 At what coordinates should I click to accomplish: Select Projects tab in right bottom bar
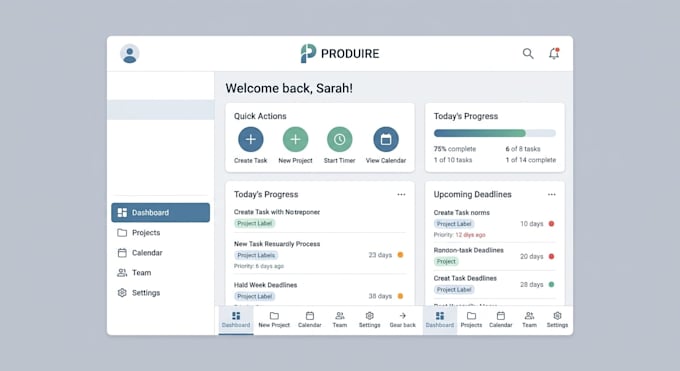tap(471, 320)
